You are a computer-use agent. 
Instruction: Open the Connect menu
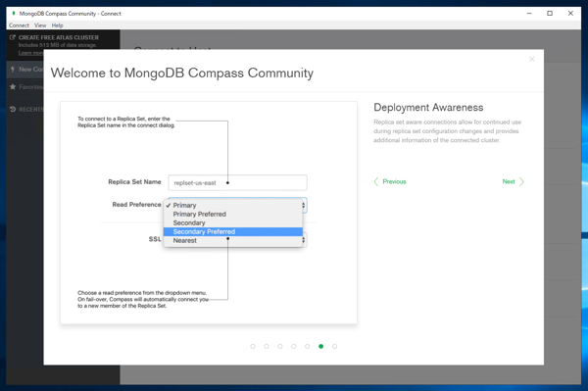(x=19, y=25)
